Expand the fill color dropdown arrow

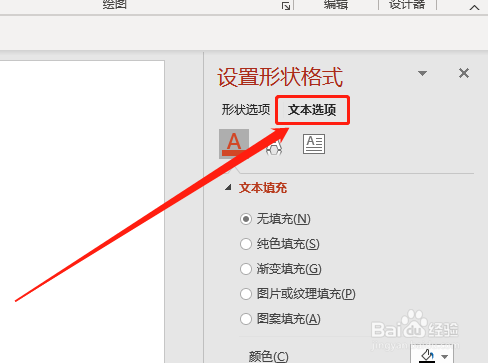pyautogui.click(x=445, y=356)
